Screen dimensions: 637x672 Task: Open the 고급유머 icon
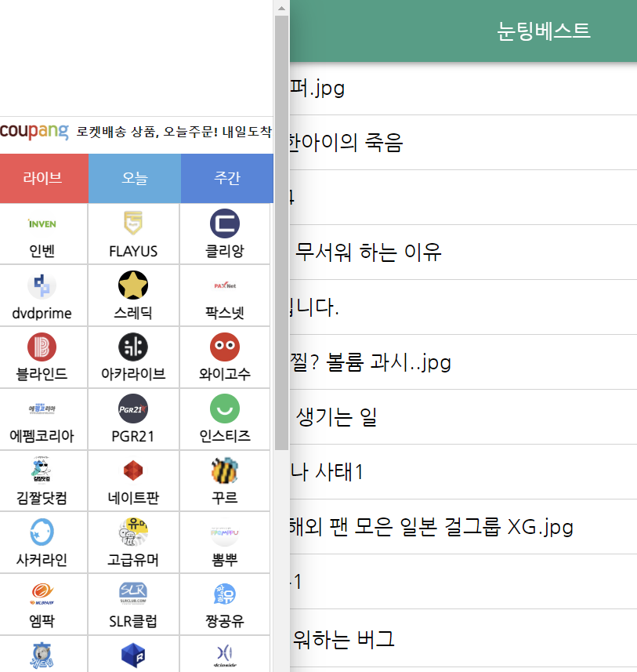tap(133, 532)
